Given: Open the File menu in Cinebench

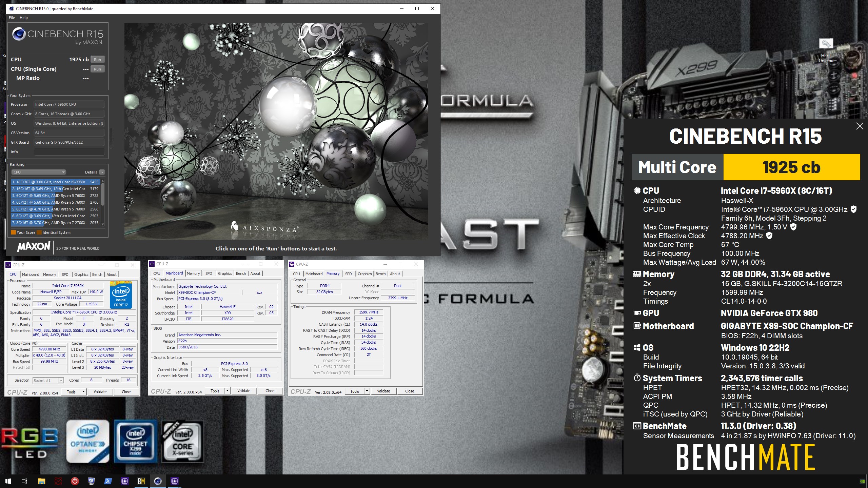Looking at the screenshot, I should click(x=12, y=18).
